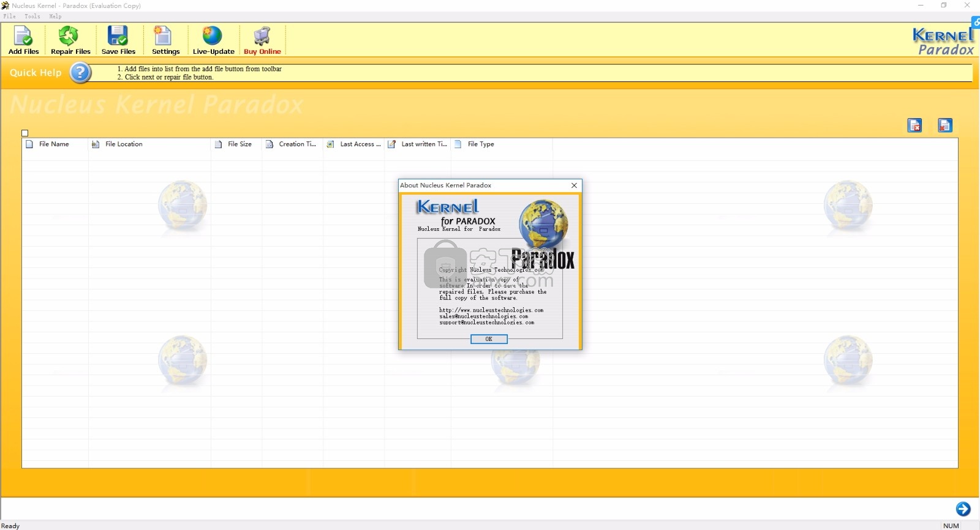The image size is (980, 530).
Task: Open the Settings toolbar icon
Action: [165, 40]
